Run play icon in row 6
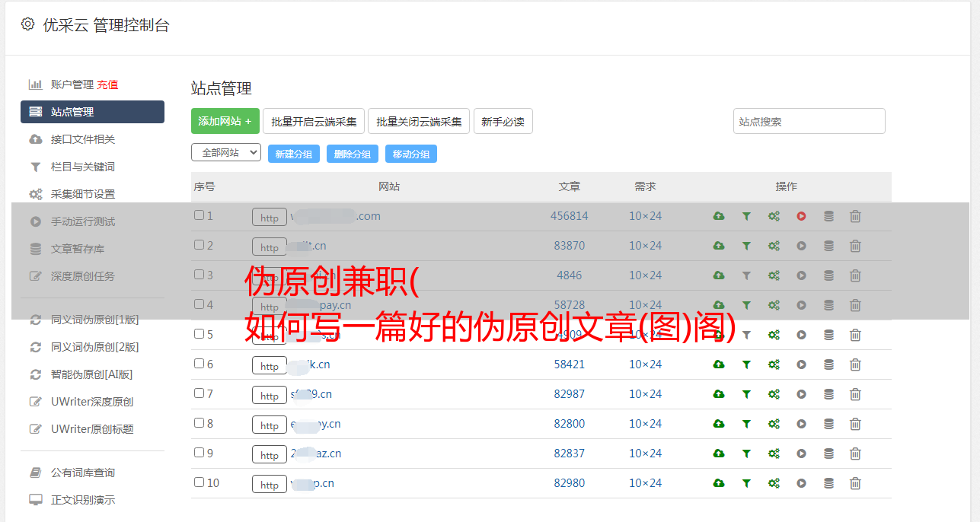Screen dimensions: 980x522 801,364
